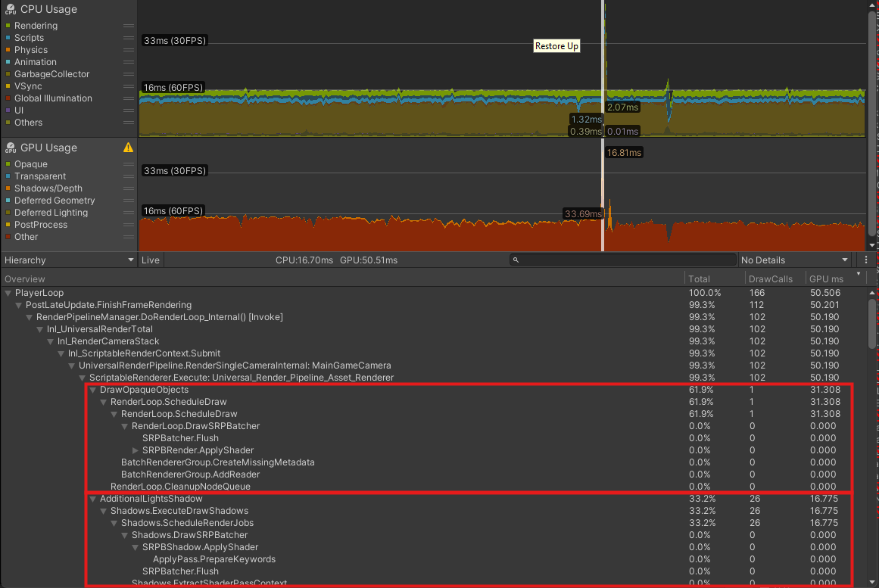Toggle Opaque visibility in the GPU chart
879x588 pixels.
pos(7,163)
